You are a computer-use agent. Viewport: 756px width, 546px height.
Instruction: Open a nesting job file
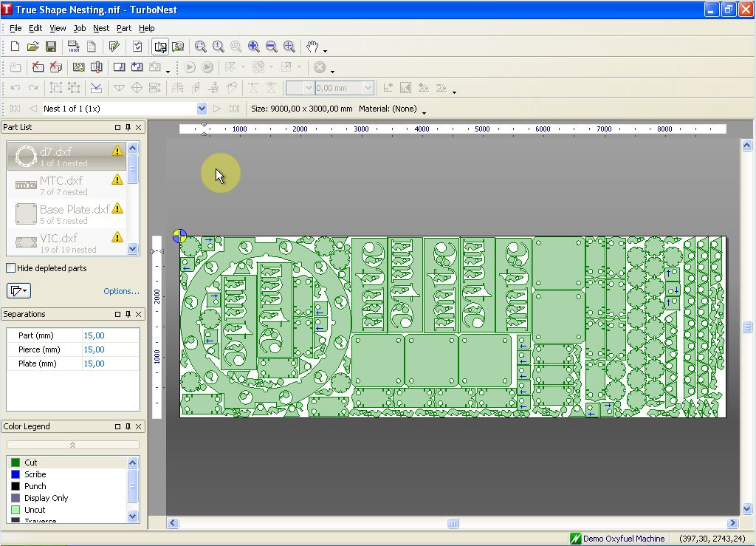coord(32,47)
